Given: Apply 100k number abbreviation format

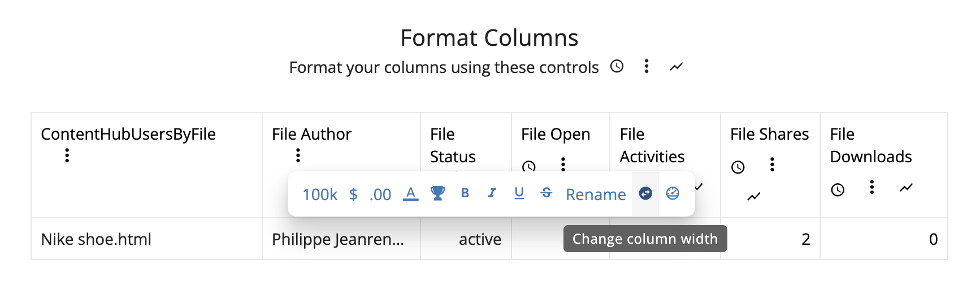Looking at the screenshot, I should coord(320,195).
